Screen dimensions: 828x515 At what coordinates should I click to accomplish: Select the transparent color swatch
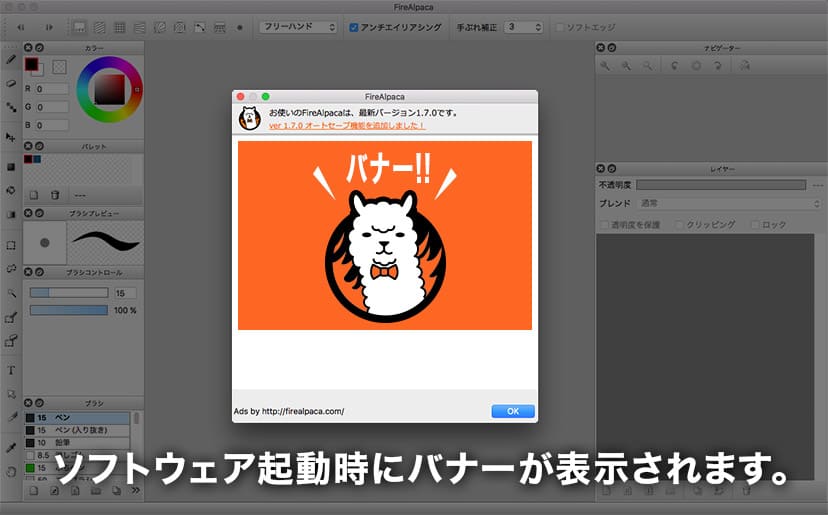[x=60, y=67]
